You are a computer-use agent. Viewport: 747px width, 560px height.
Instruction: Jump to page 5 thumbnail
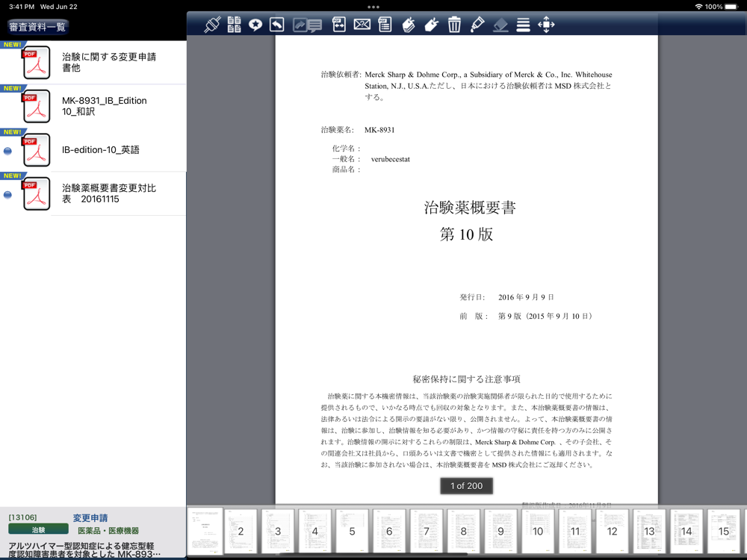pos(352,531)
